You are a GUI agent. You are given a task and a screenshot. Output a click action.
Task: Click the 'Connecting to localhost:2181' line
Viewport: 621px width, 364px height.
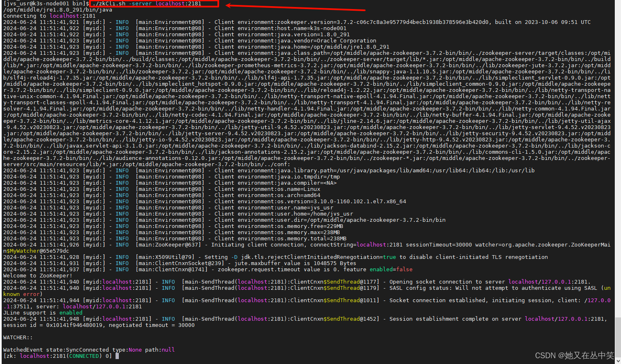pyautogui.click(x=50, y=16)
